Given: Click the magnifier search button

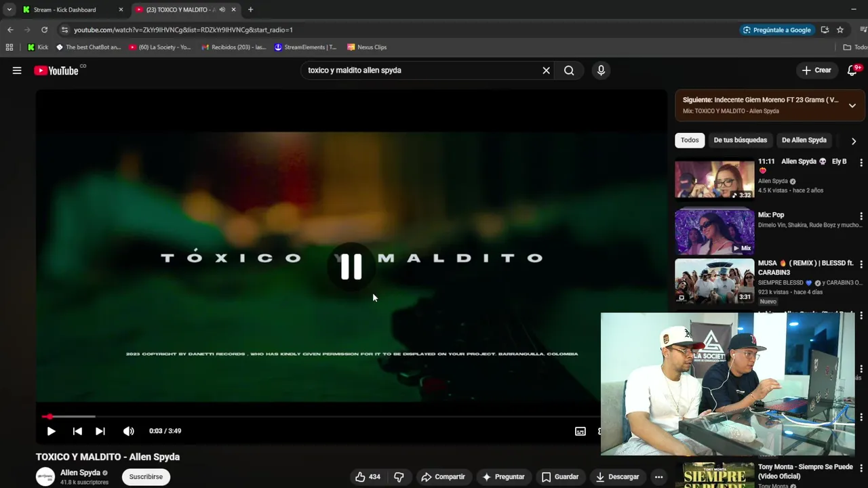Looking at the screenshot, I should (x=569, y=70).
